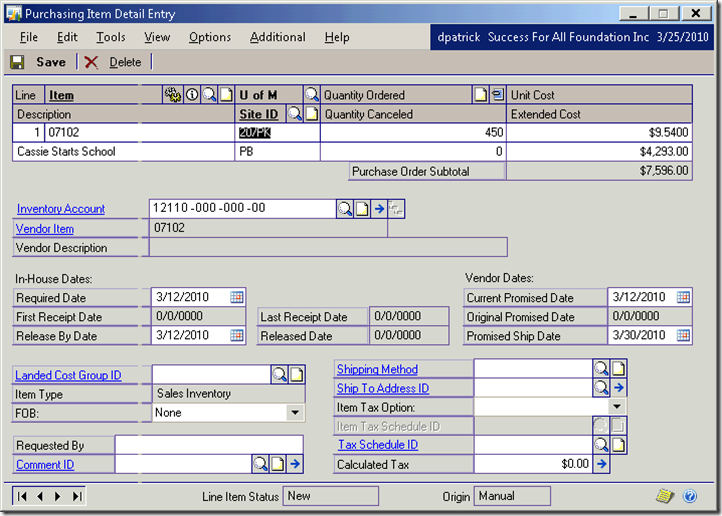
Task: Click the Item information (i) icon
Action: click(192, 95)
